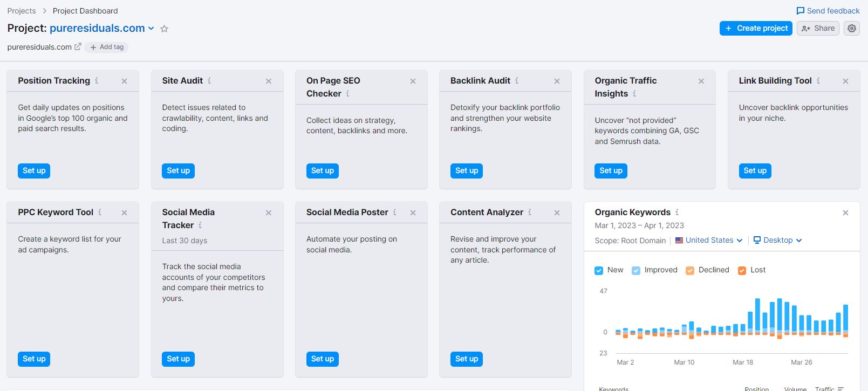Remove the Content Analyzer widget
Image resolution: width=868 pixels, height=391 pixels.
click(557, 213)
